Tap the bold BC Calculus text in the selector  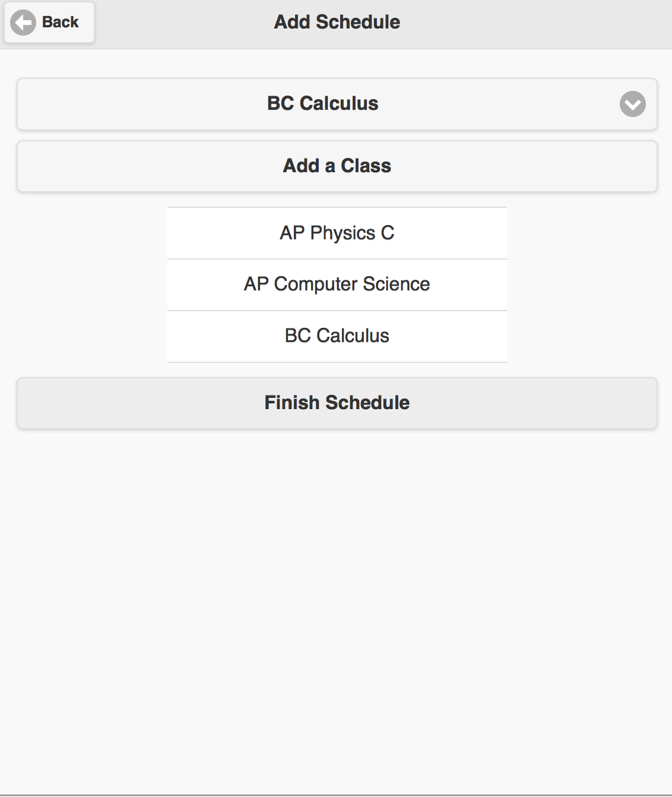tap(323, 103)
